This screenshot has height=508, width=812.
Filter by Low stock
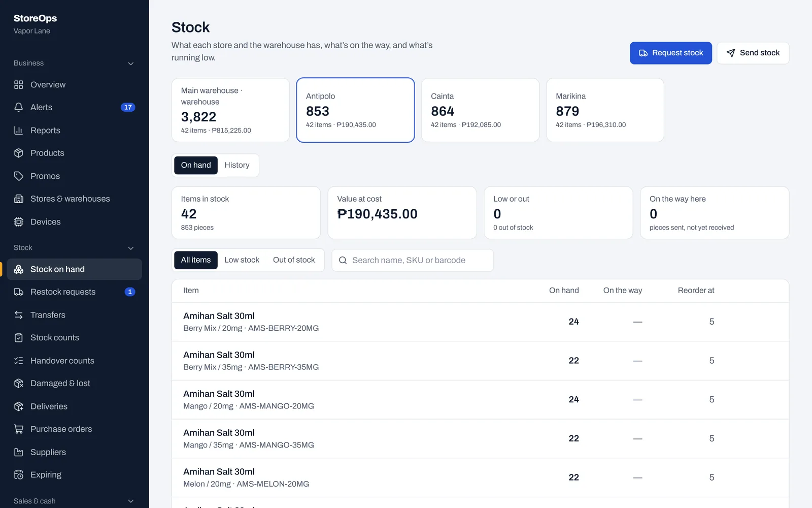pos(242,260)
